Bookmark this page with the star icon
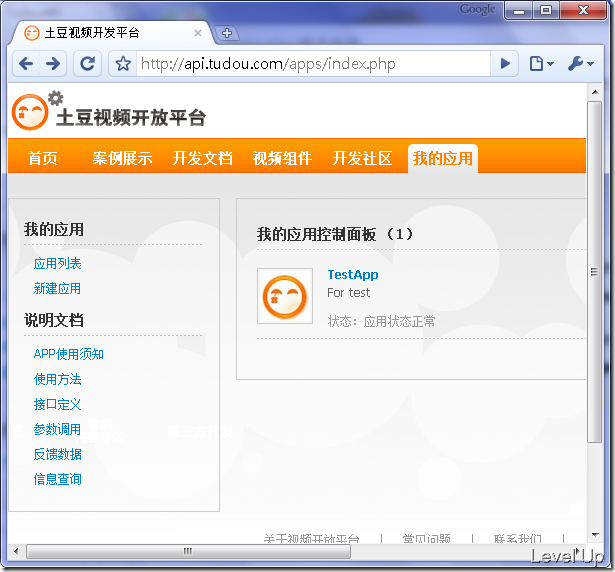Screen dimensions: 615x572 [x=123, y=63]
